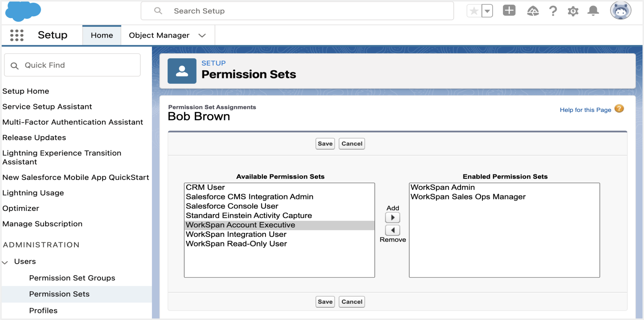Image resolution: width=644 pixels, height=320 pixels.
Task: Click the Search Setup magnifier icon
Action: tap(158, 11)
